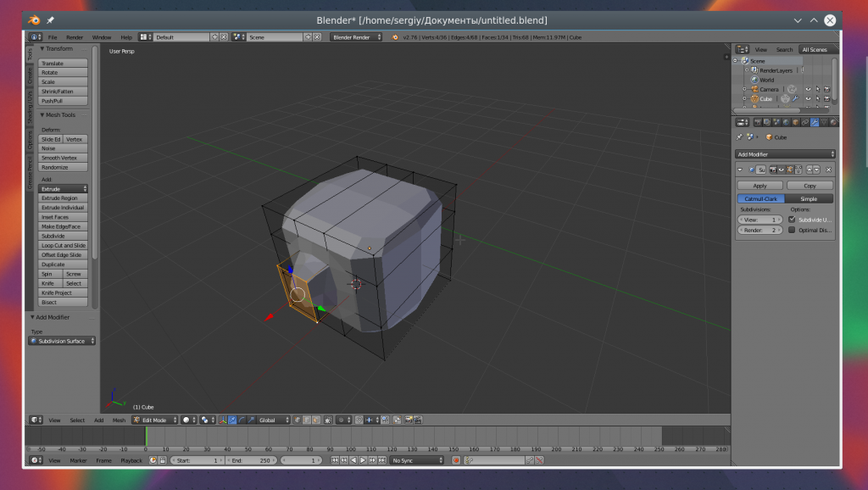The image size is (868, 490).
Task: Click the Apply modifier button
Action: [760, 185]
